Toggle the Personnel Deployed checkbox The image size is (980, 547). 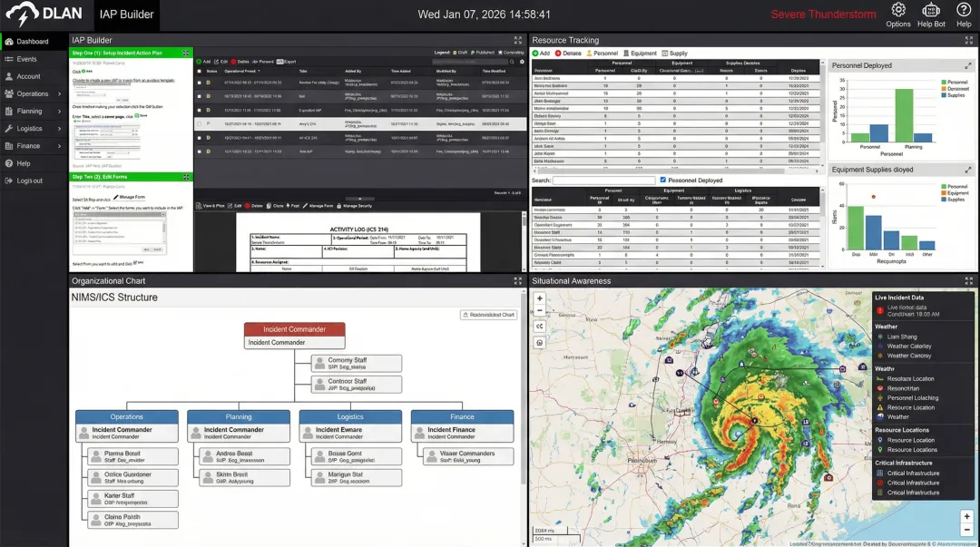(663, 181)
